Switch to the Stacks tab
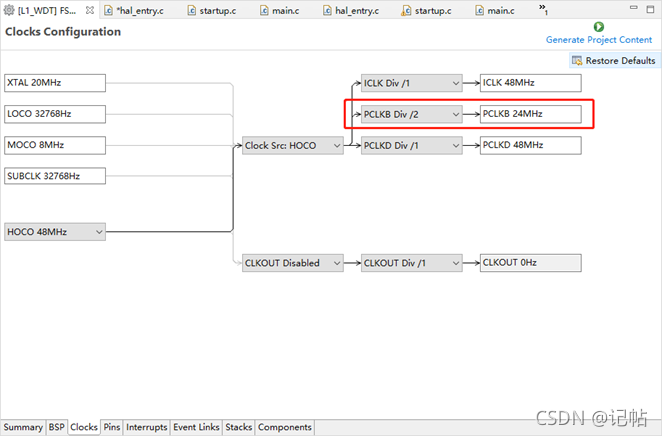 click(239, 427)
